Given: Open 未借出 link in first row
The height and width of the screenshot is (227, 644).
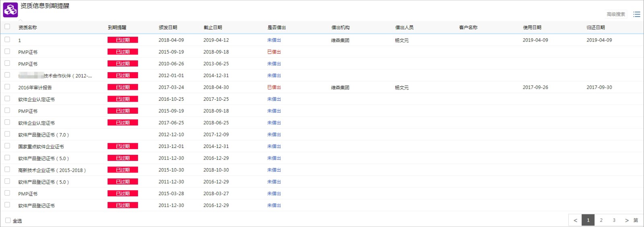Looking at the screenshot, I should coord(274,40).
